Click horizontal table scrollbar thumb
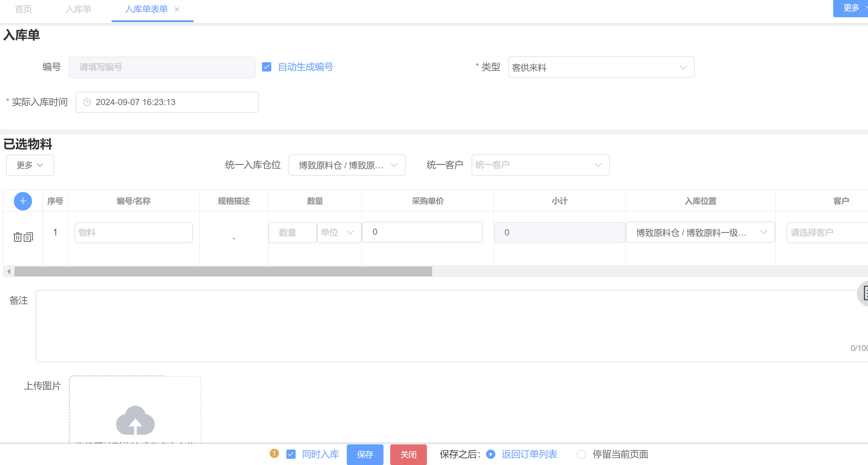Screen dimensions: 868x465 223,271
